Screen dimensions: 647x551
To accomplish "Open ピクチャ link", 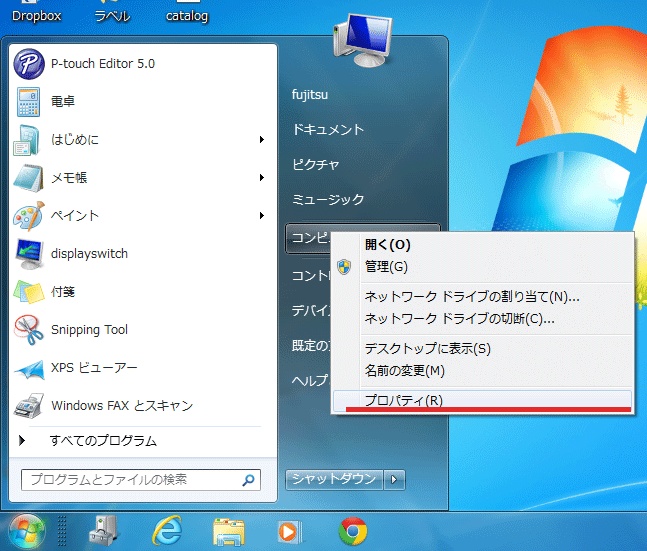I will coord(316,165).
